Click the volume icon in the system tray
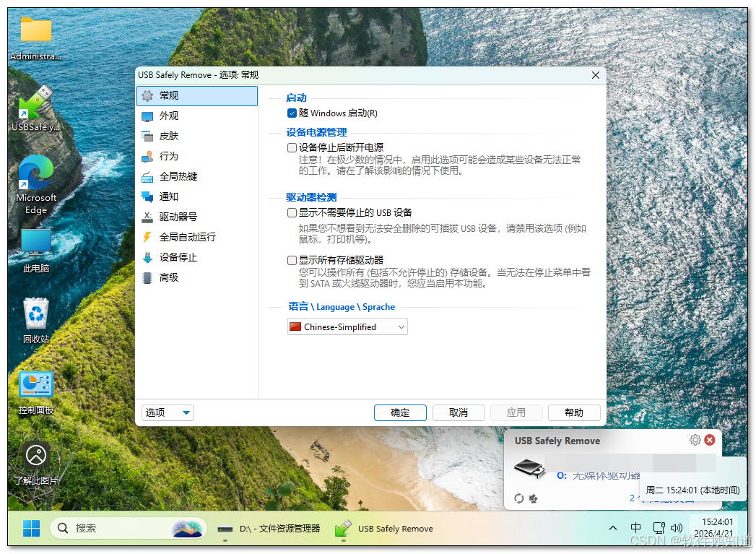 tap(677, 528)
